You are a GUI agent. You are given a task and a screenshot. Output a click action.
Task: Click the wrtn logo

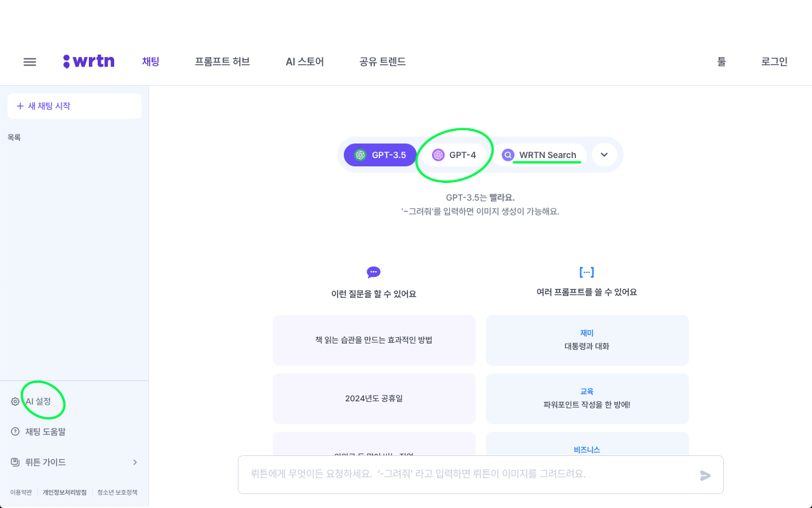(x=89, y=62)
